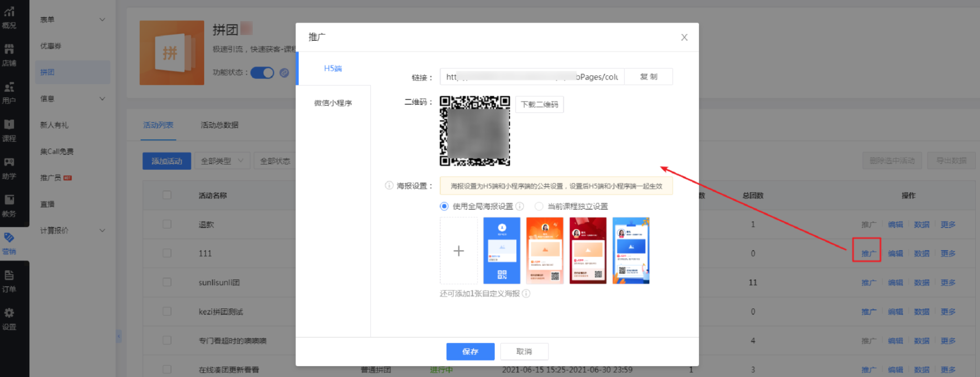Viewport: 980px width, 377px height.
Task: Switch to the H5端 tab
Action: point(333,68)
